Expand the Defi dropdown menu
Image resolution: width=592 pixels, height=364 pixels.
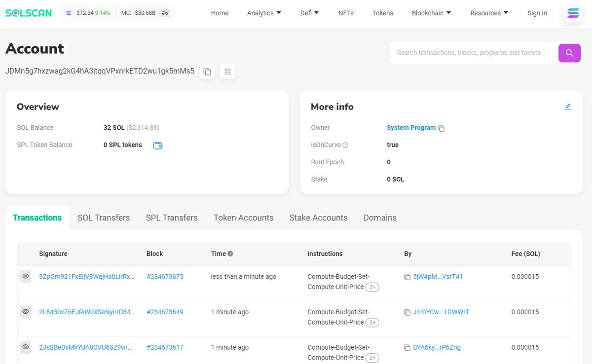coord(310,13)
